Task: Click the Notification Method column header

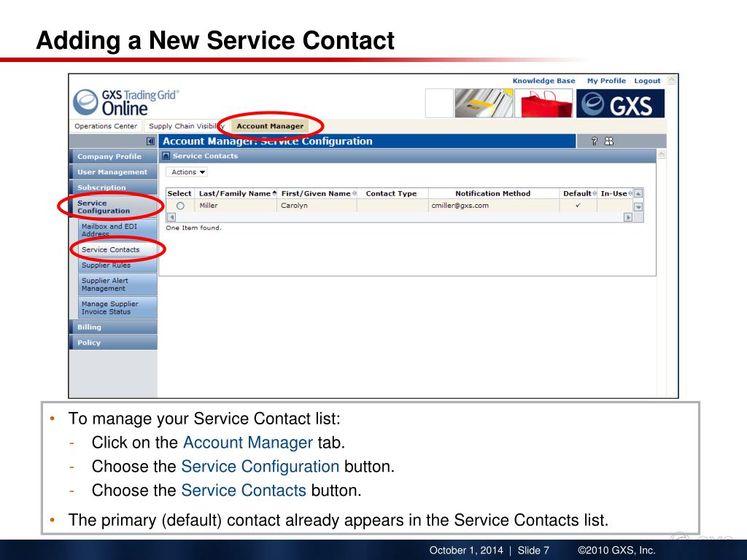Action: pos(492,193)
